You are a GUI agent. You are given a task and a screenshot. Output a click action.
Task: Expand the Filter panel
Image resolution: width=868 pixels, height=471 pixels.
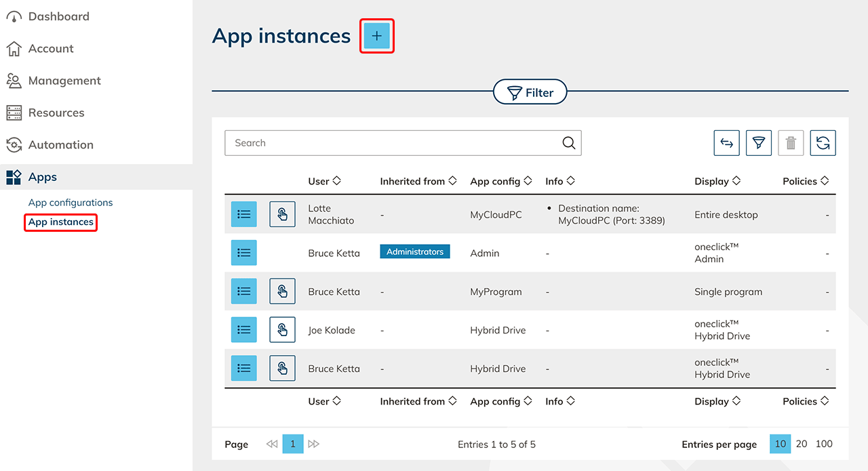coord(530,92)
